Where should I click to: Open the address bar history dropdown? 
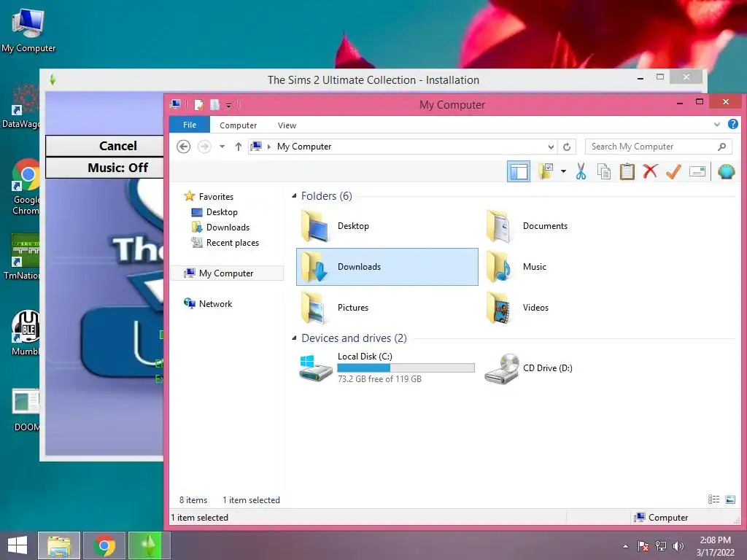(x=551, y=147)
